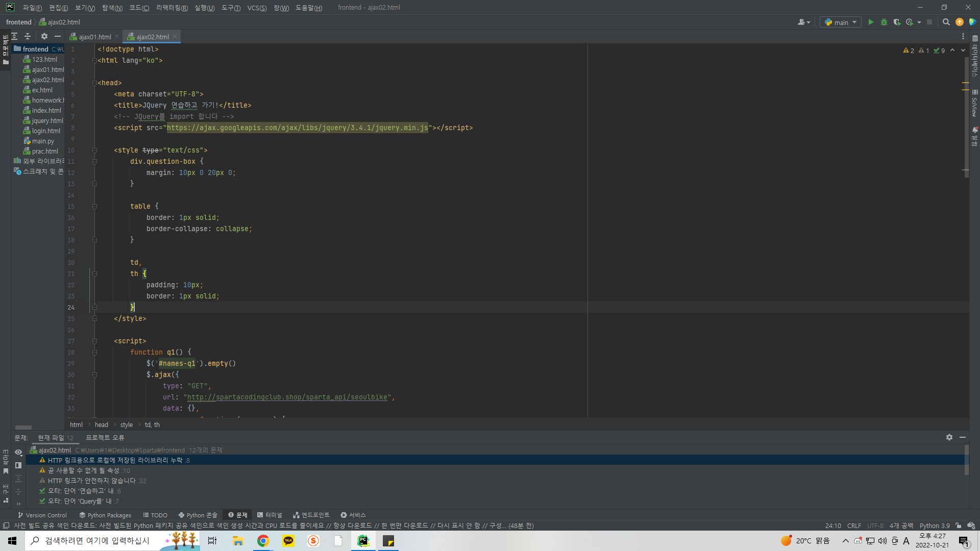The height and width of the screenshot is (551, 980).
Task: Open Problems panel gear options
Action: pyautogui.click(x=949, y=437)
